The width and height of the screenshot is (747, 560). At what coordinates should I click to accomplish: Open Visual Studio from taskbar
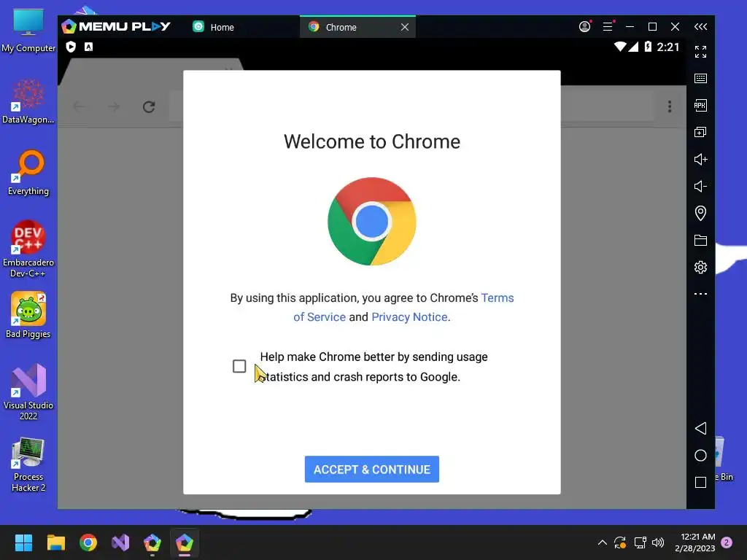tap(120, 542)
